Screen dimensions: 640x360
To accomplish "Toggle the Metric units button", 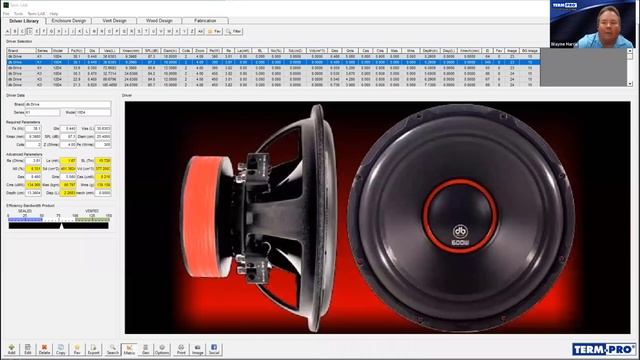I will (x=129, y=349).
